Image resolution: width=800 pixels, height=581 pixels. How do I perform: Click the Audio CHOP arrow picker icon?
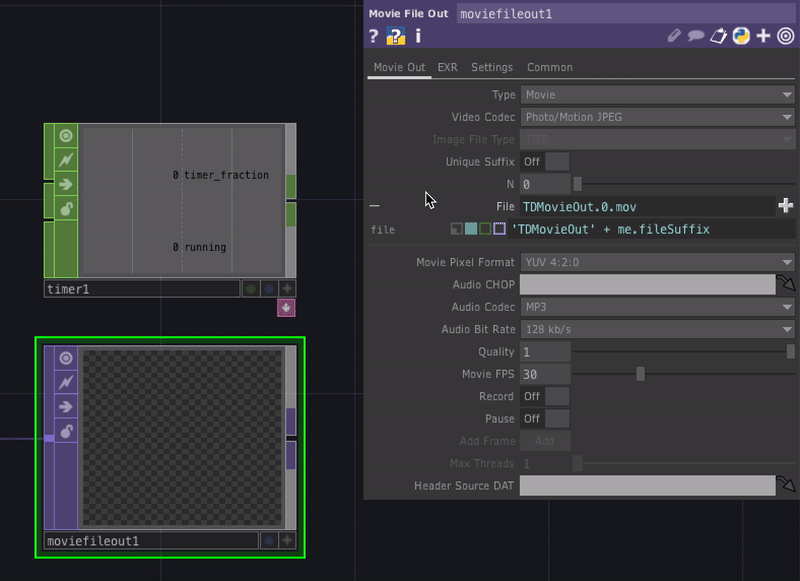coord(786,284)
